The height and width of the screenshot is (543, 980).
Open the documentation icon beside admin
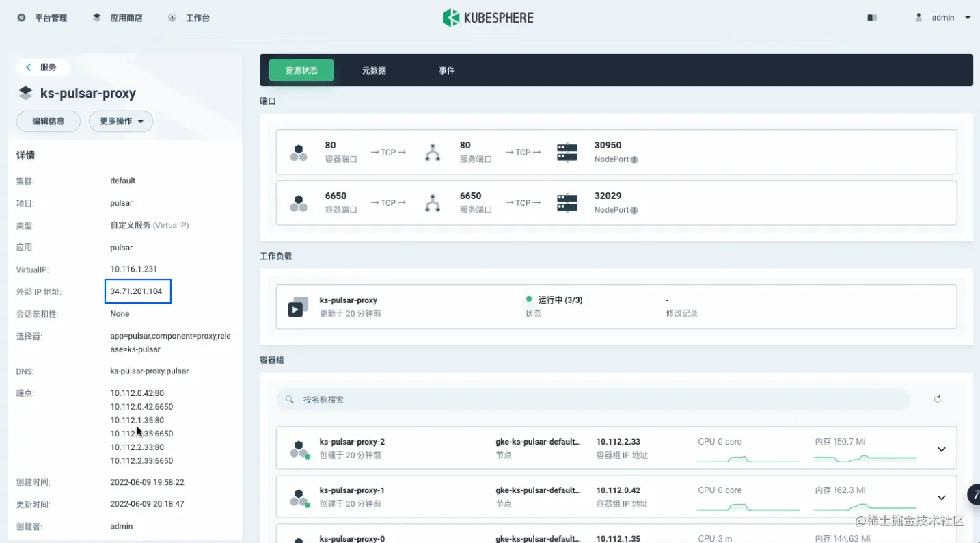[872, 18]
